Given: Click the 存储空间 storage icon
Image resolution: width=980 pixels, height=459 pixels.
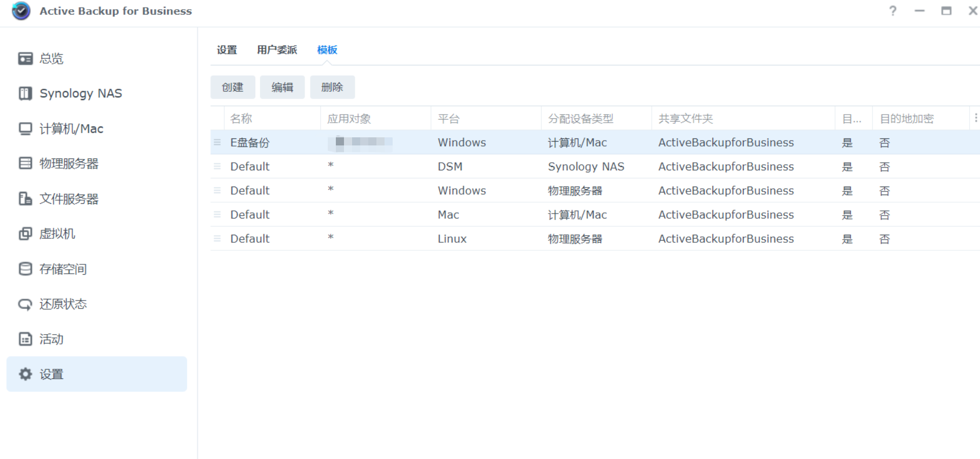Looking at the screenshot, I should 25,269.
